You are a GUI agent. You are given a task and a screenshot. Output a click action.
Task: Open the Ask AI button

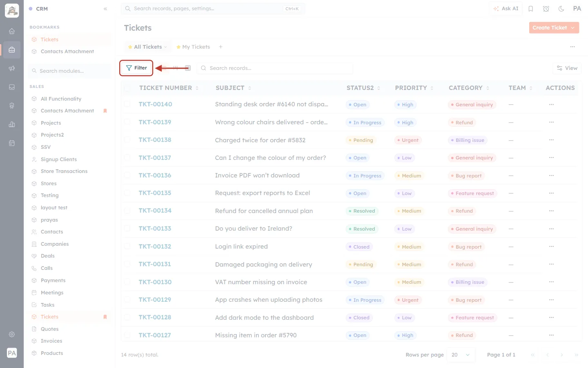pyautogui.click(x=506, y=9)
